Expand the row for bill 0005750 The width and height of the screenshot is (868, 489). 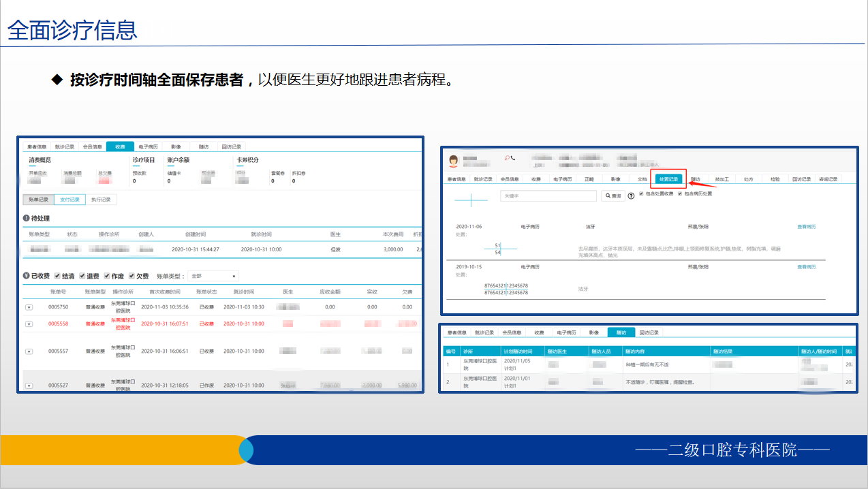29,306
